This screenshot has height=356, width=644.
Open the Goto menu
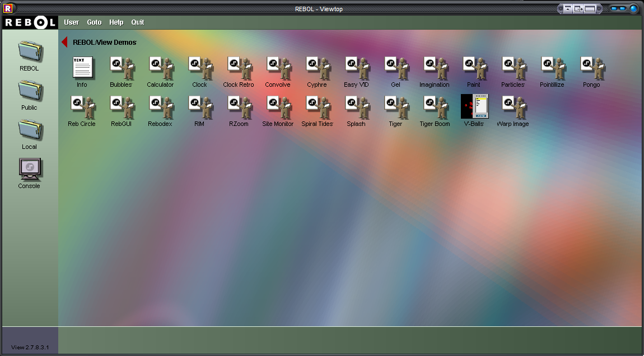click(94, 22)
